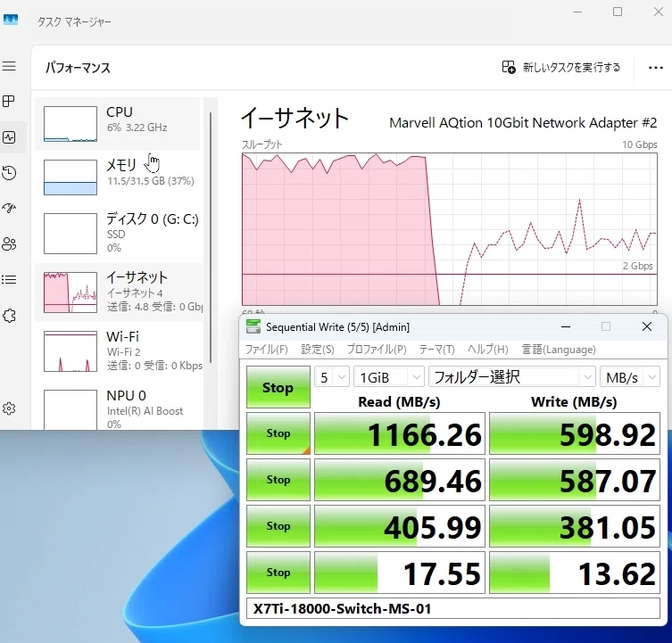Click the 598.92 write result bar
The image size is (672, 643).
575,433
